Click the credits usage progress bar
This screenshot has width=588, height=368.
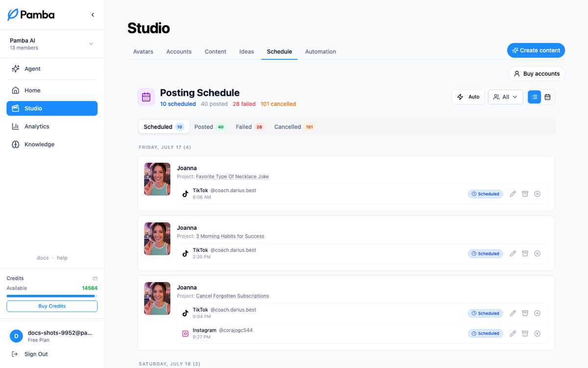tap(52, 296)
